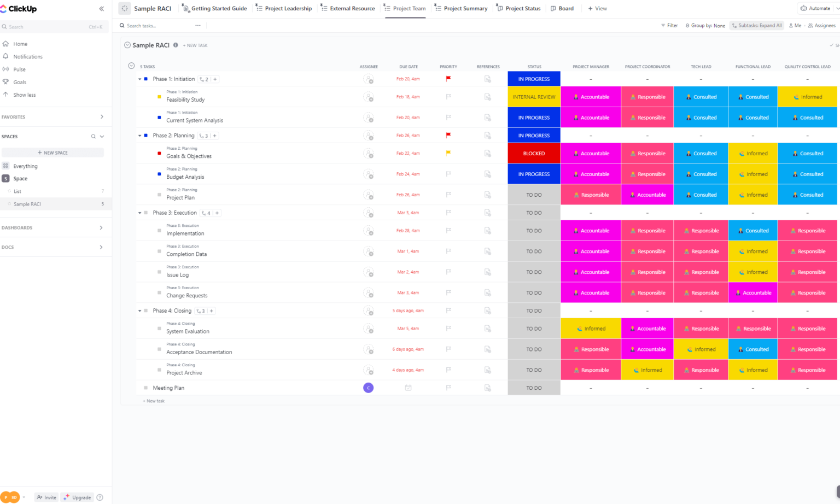Toggle Subtasks: Expand All
Viewport: 840px width, 504px height.
(756, 25)
